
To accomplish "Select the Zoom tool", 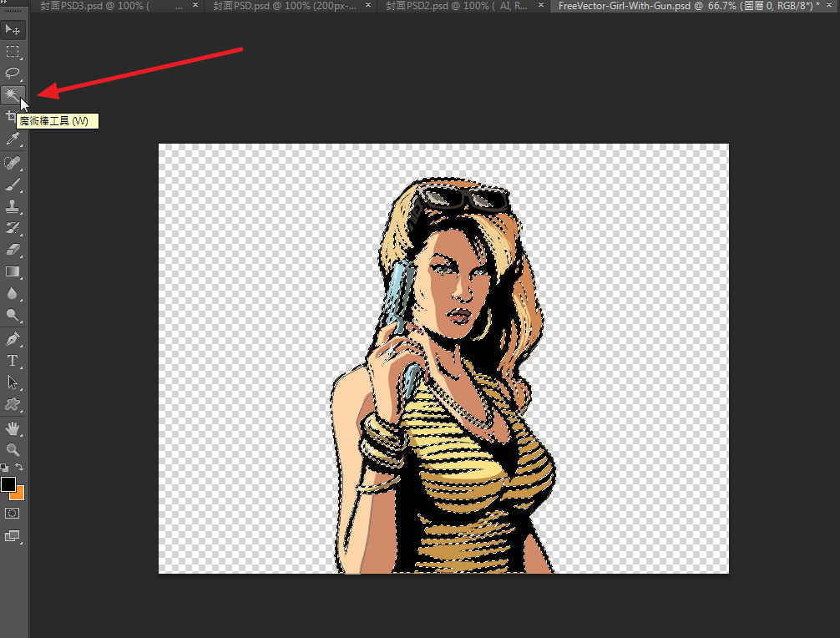I will 13,449.
